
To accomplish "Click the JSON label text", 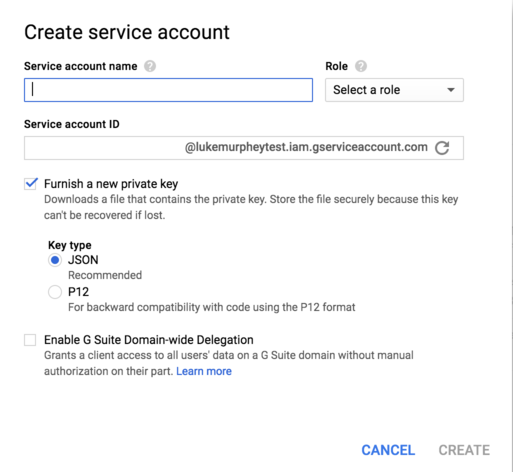I will [83, 260].
